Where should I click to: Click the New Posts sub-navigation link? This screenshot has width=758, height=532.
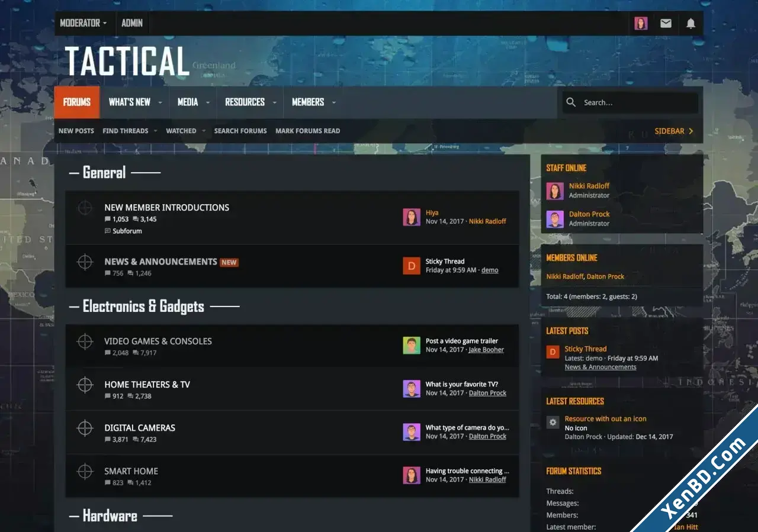76,131
